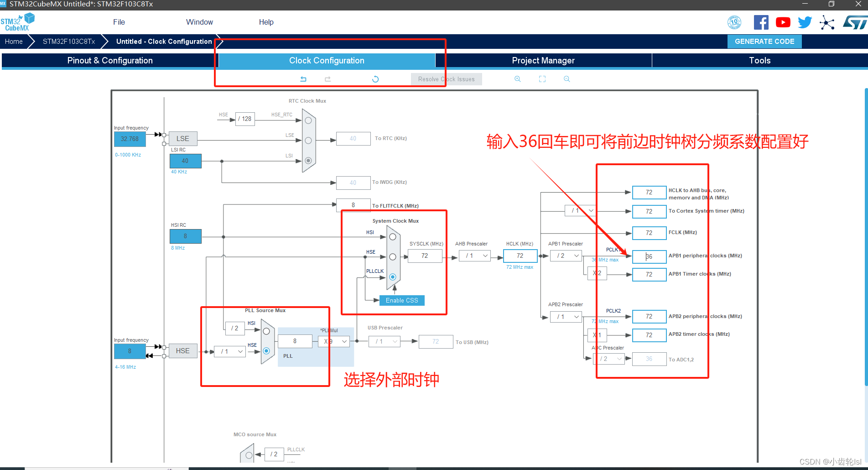Click the APB1 Timer clocks 72 field
This screenshot has height=470, width=868.
point(649,275)
